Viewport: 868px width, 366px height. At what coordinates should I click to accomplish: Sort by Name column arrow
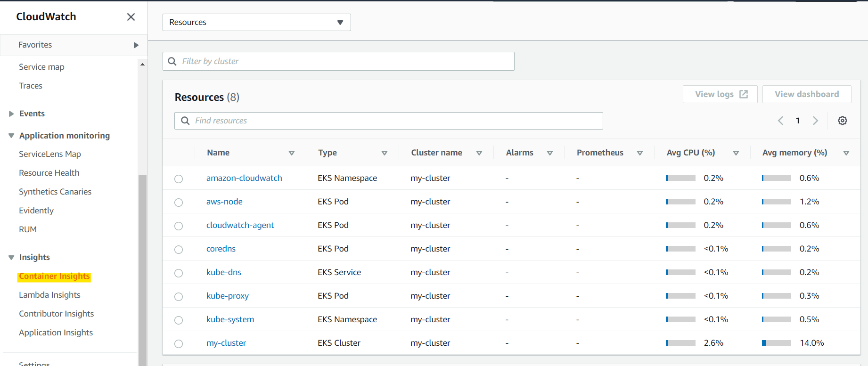tap(291, 153)
